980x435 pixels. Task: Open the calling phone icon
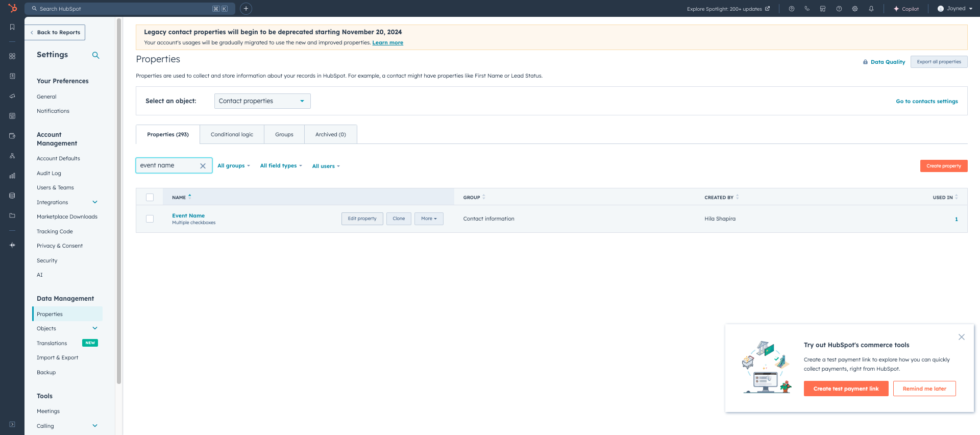[807, 9]
